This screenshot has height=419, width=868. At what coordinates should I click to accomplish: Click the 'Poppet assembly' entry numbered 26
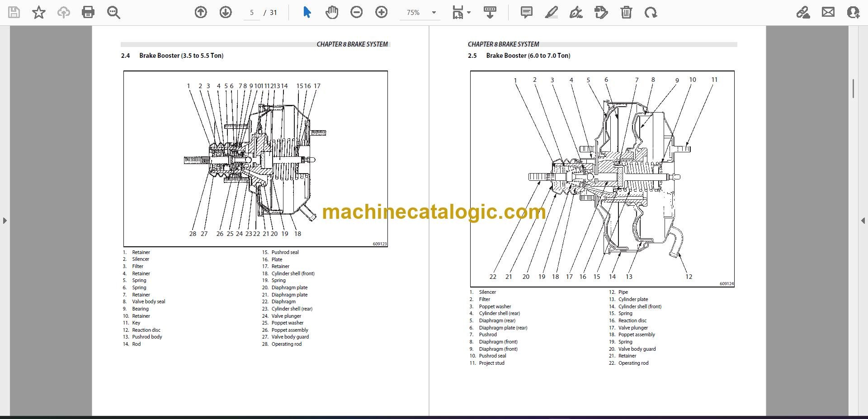coord(290,330)
